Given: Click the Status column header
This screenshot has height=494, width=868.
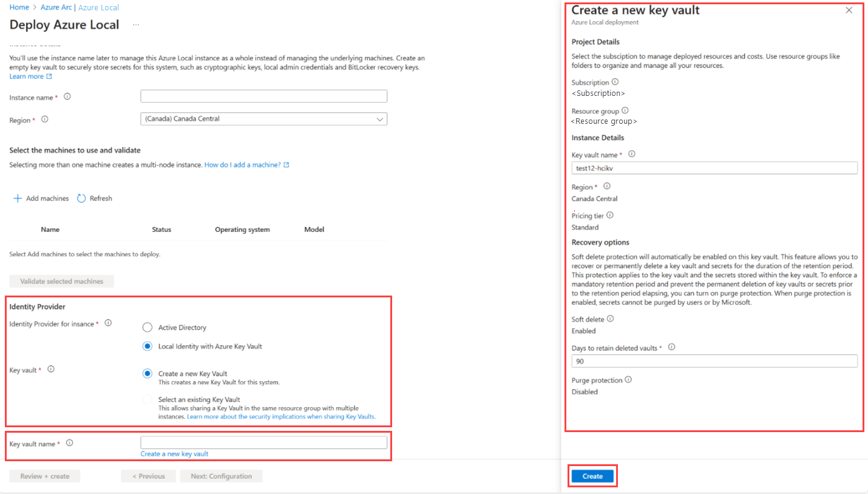Looking at the screenshot, I should (161, 229).
